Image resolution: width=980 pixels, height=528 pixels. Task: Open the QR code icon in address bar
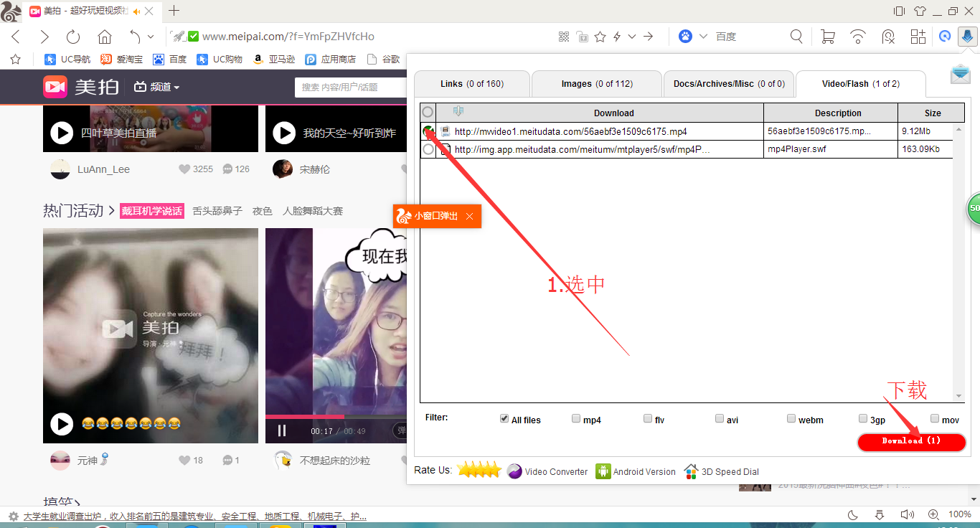tap(564, 37)
